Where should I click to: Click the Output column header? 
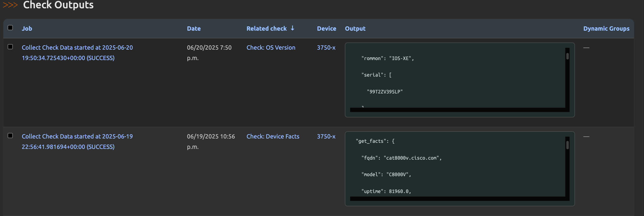click(x=355, y=28)
